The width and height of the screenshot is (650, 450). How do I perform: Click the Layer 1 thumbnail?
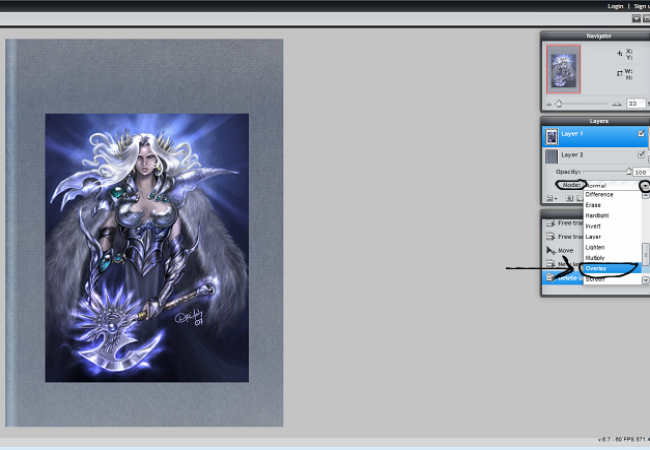coord(551,136)
